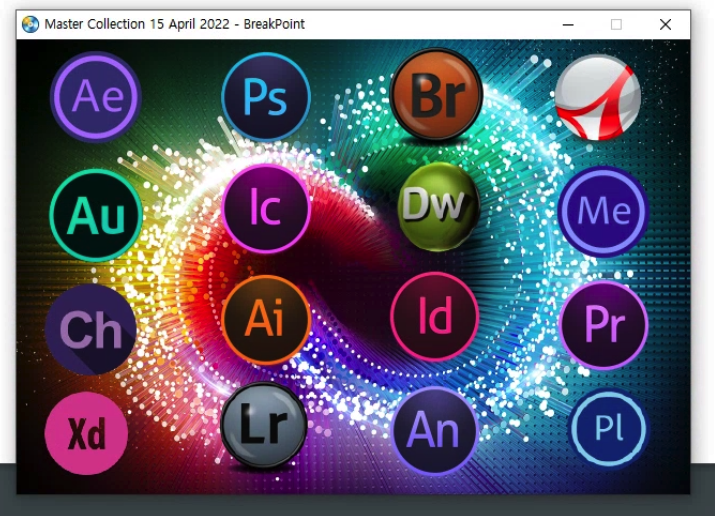Select the Animate (An) icon
The height and width of the screenshot is (516, 715).
tap(434, 431)
